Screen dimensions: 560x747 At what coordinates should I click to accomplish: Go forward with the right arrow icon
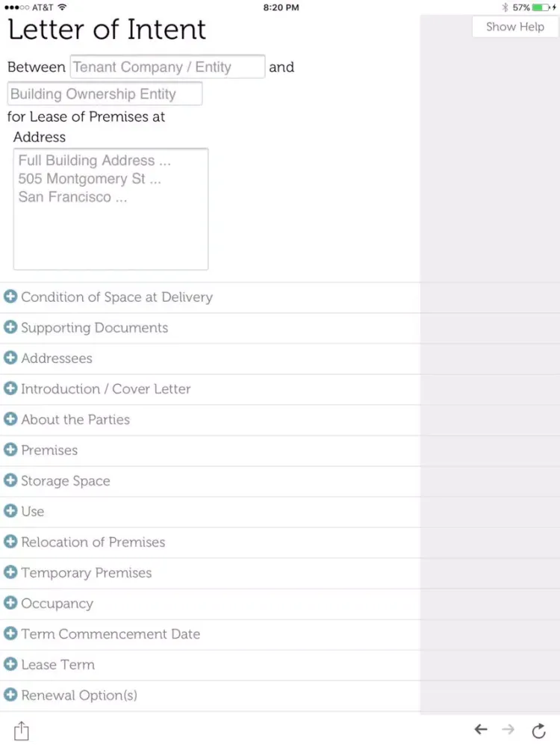click(x=508, y=729)
